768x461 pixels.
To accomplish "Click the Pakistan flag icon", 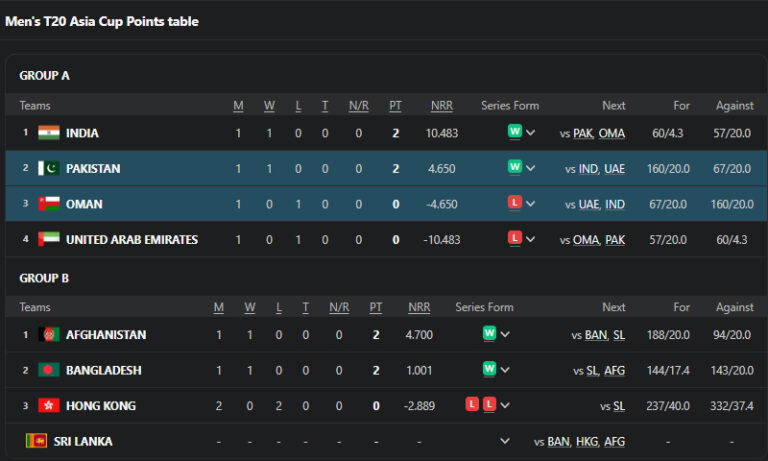I will coord(49,169).
